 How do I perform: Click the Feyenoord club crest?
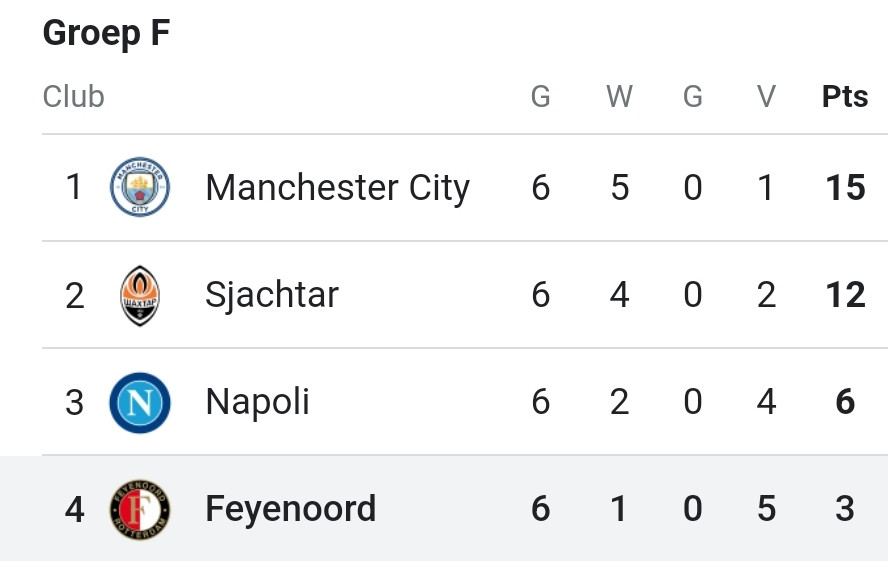(140, 509)
